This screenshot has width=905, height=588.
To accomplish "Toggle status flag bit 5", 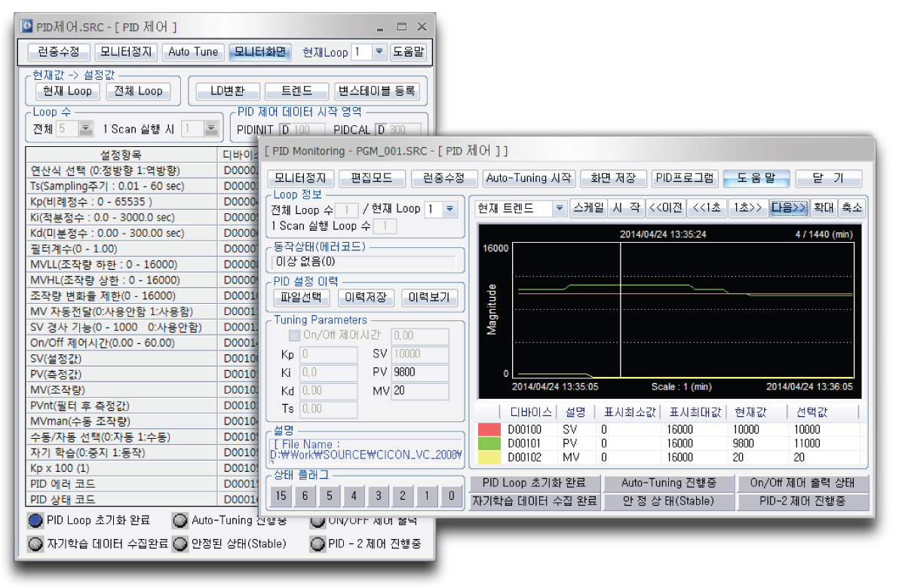I will (330, 495).
